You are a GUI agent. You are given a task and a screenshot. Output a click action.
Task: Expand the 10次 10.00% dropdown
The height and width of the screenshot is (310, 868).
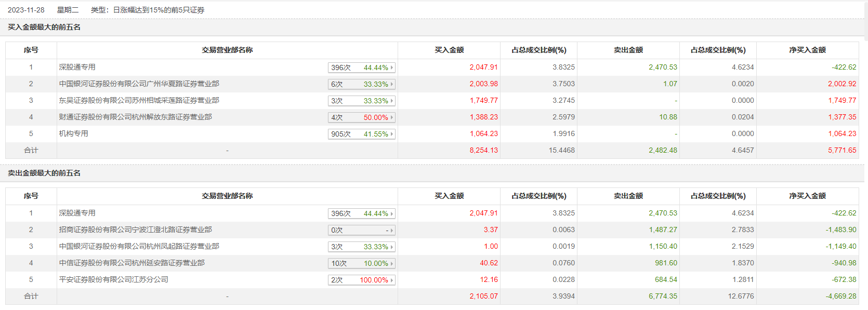click(362, 263)
